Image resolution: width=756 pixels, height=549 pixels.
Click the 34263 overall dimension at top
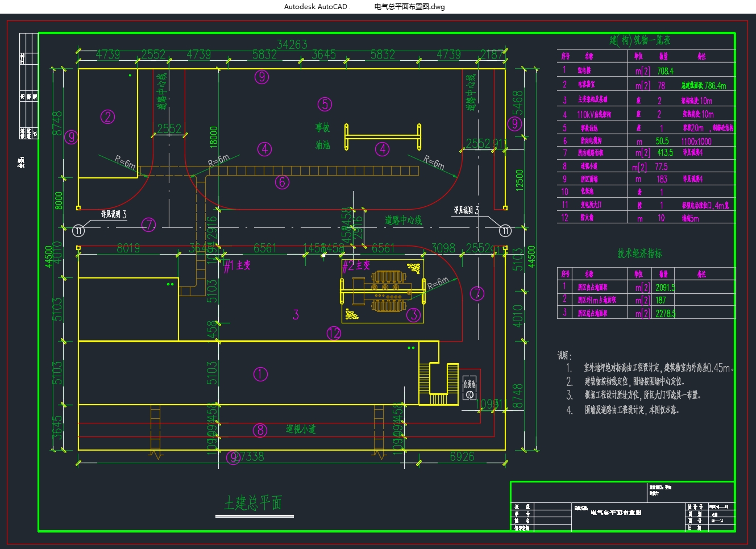[292, 44]
